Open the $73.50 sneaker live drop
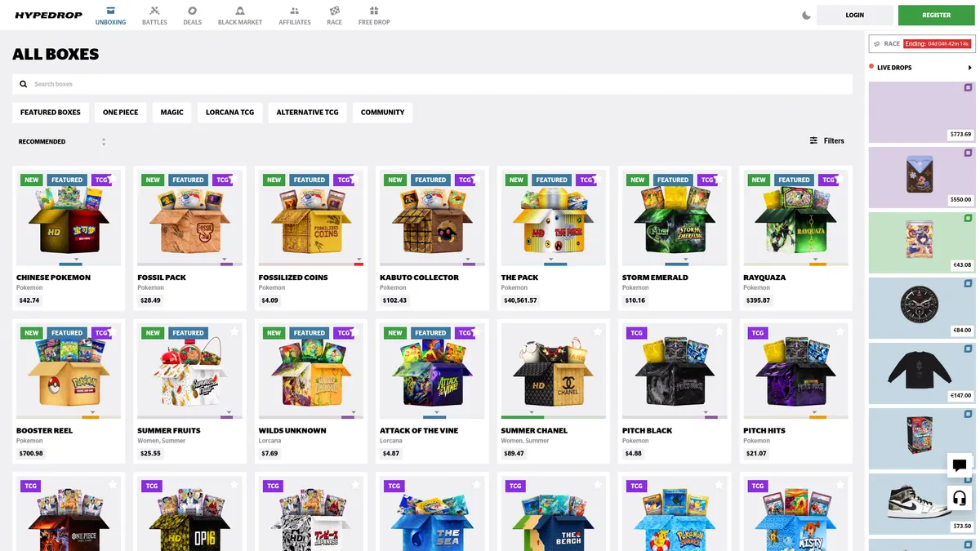 [x=922, y=504]
